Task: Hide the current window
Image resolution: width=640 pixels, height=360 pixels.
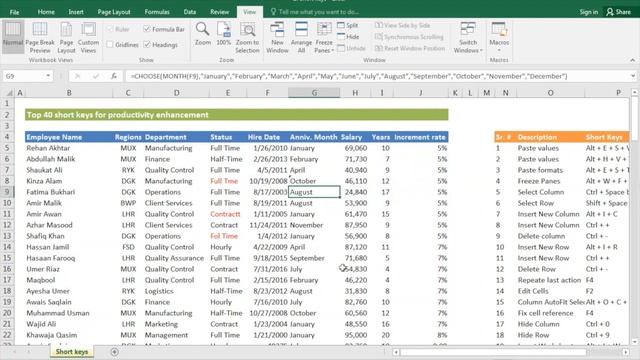Action: click(348, 37)
